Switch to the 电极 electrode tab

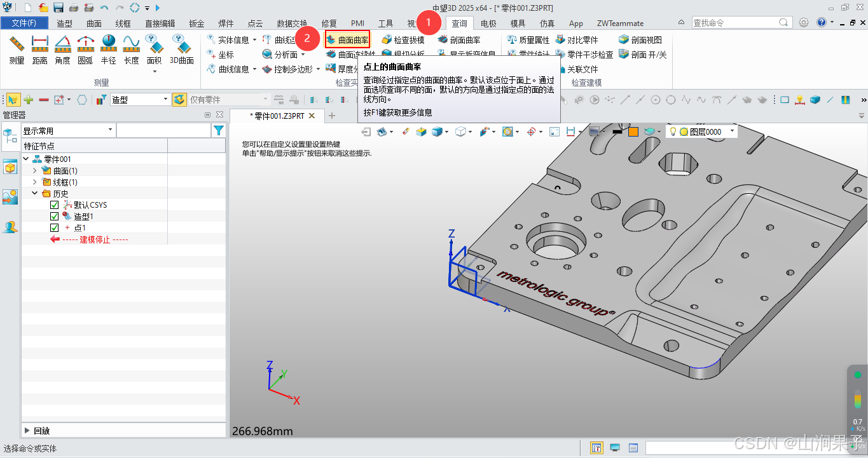(x=488, y=24)
